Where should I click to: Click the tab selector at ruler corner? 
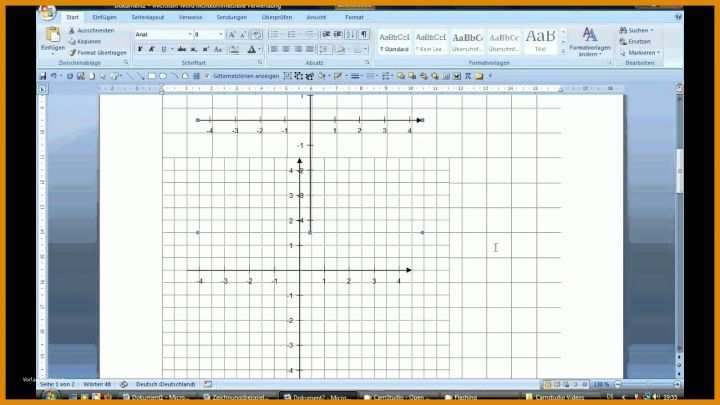pos(43,90)
